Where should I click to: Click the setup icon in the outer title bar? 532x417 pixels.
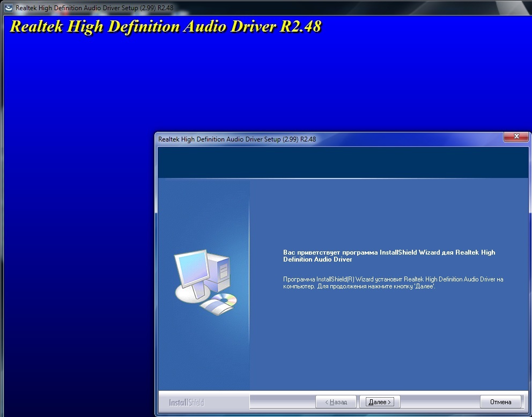[x=9, y=8]
